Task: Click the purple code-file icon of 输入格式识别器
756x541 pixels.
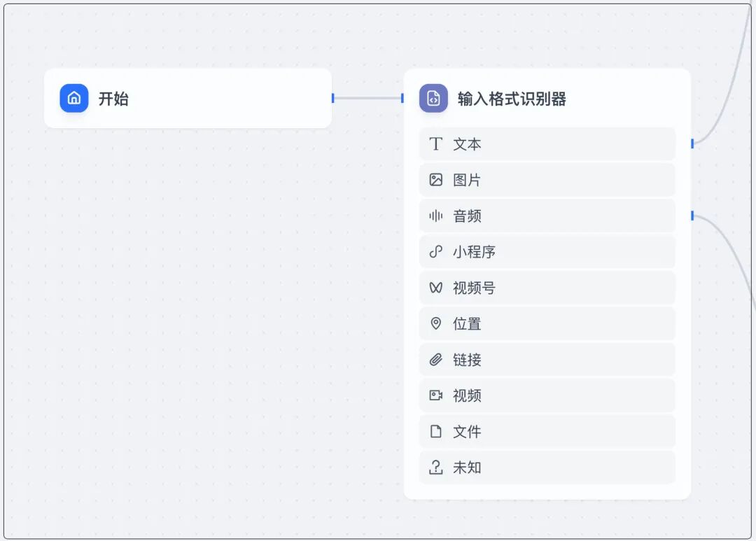Action: pos(433,99)
